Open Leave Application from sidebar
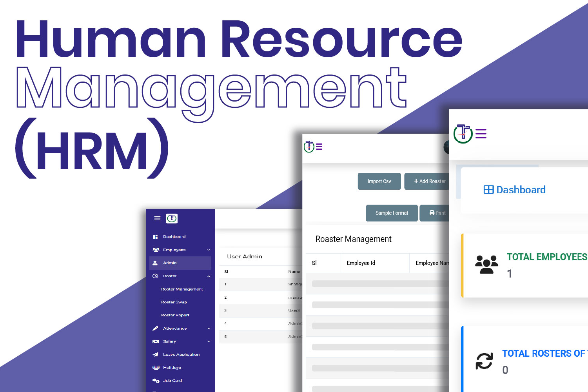 click(181, 354)
